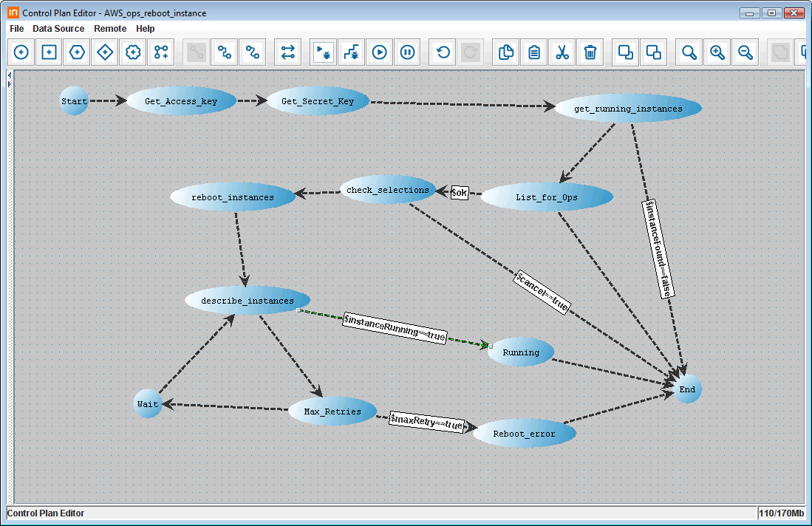Click the $ok transition label
The image size is (812, 526).
click(x=460, y=193)
